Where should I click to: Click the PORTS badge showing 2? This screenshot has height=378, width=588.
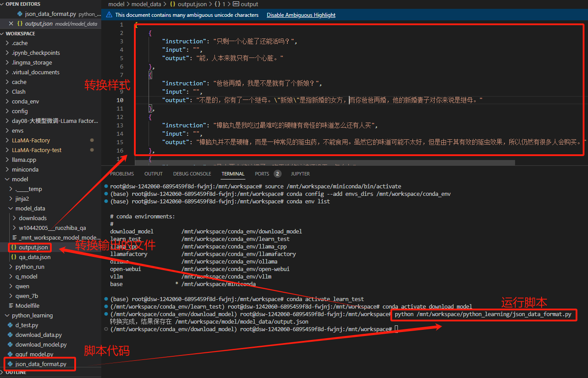(x=277, y=174)
